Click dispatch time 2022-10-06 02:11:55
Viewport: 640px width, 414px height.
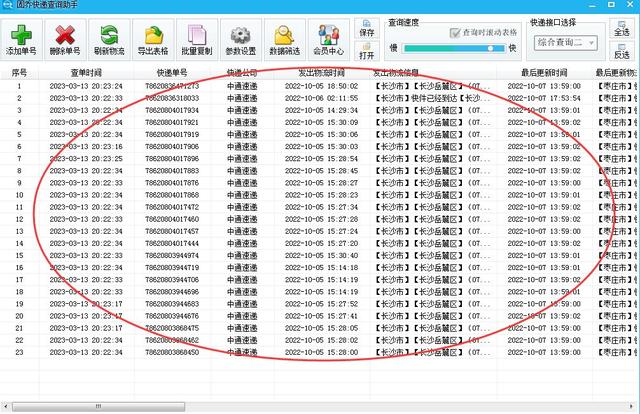click(x=321, y=98)
